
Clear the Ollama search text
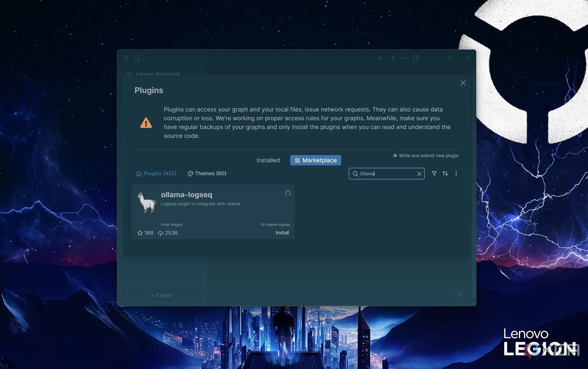(x=419, y=174)
